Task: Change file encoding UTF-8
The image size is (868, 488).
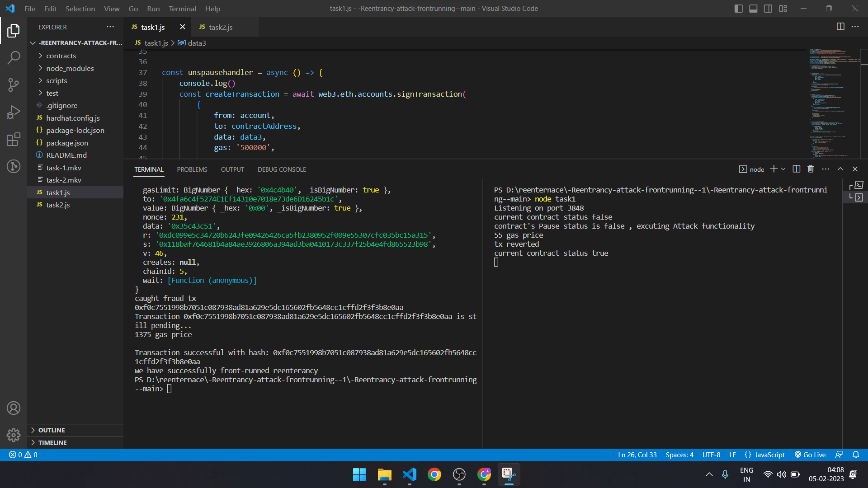Action: pos(711,455)
